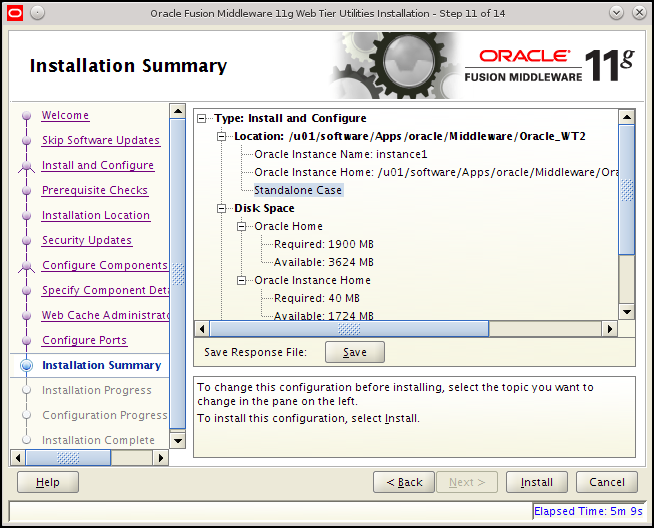Image resolution: width=654 pixels, height=528 pixels.
Task: Open the Configure Ports step
Action: coord(84,340)
